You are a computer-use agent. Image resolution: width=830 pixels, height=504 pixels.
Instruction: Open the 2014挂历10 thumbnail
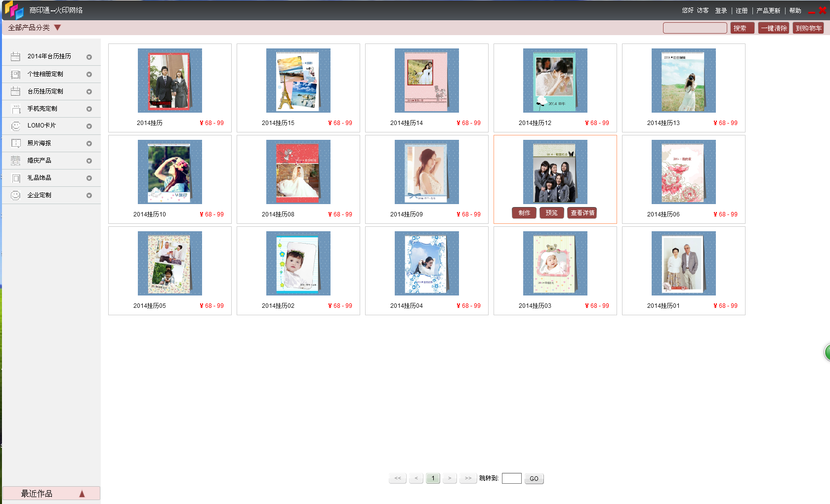click(170, 172)
